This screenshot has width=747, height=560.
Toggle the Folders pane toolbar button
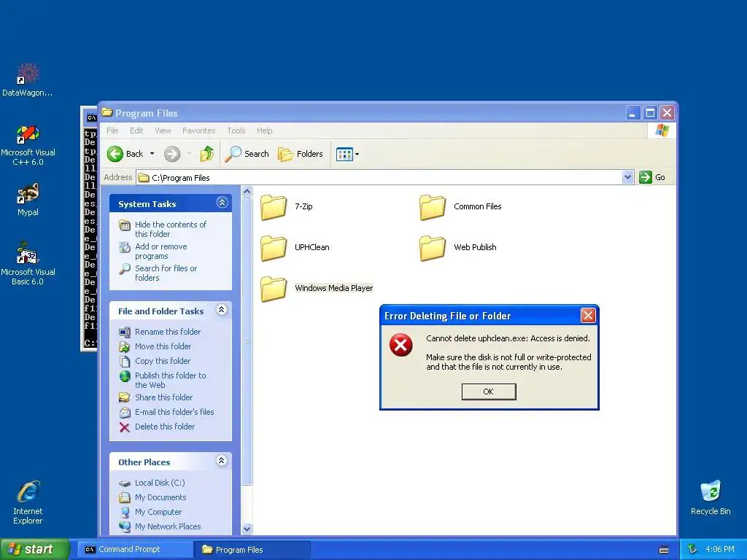point(301,154)
